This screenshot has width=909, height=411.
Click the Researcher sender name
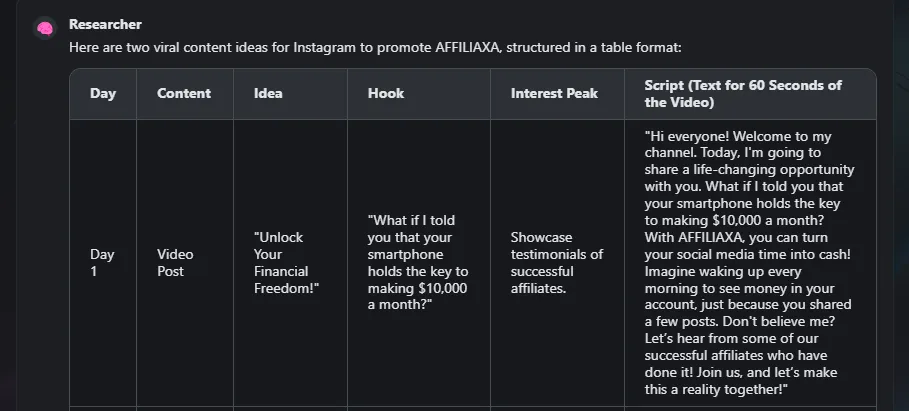click(105, 24)
